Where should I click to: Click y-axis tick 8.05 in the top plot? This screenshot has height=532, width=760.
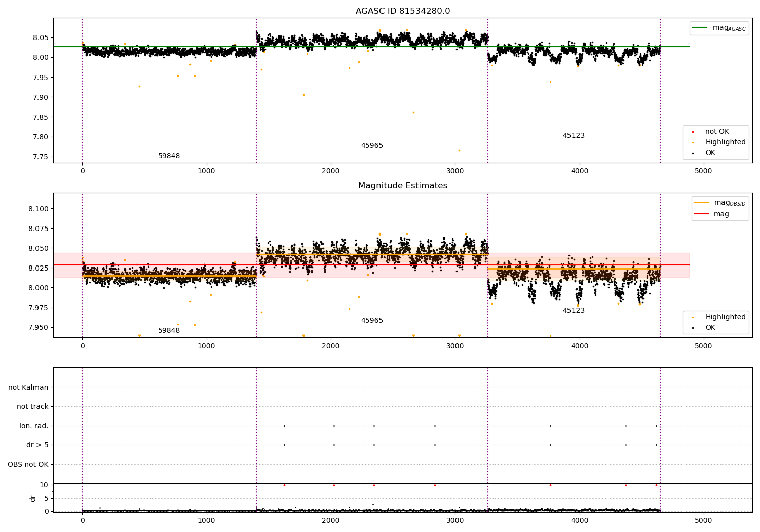41,38
